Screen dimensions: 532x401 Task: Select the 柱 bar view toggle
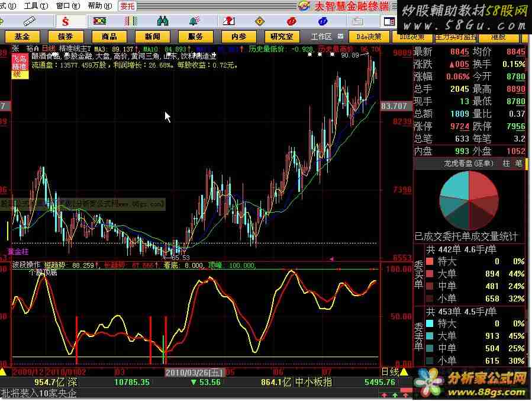507,163
